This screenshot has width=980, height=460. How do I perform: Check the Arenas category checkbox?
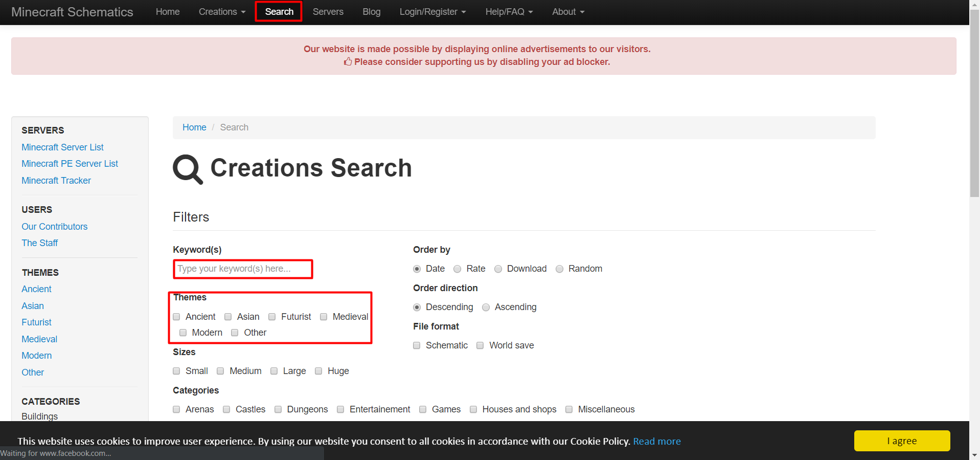tap(176, 409)
